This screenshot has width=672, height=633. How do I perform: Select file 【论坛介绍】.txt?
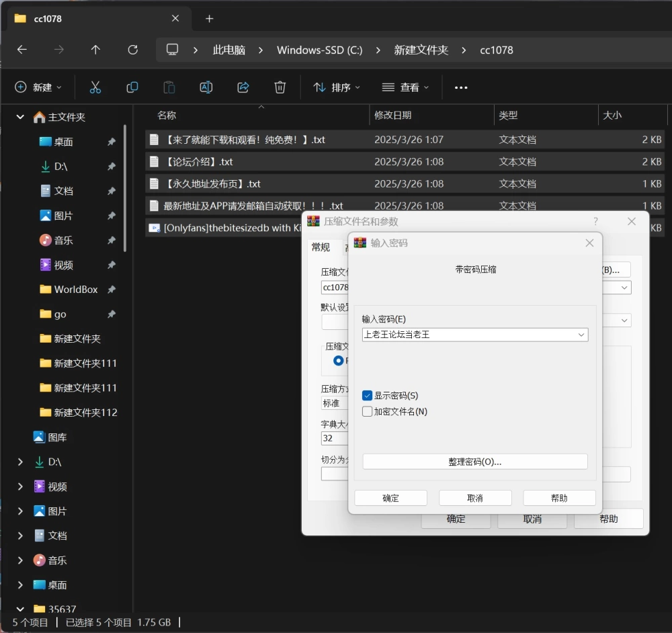405,161
